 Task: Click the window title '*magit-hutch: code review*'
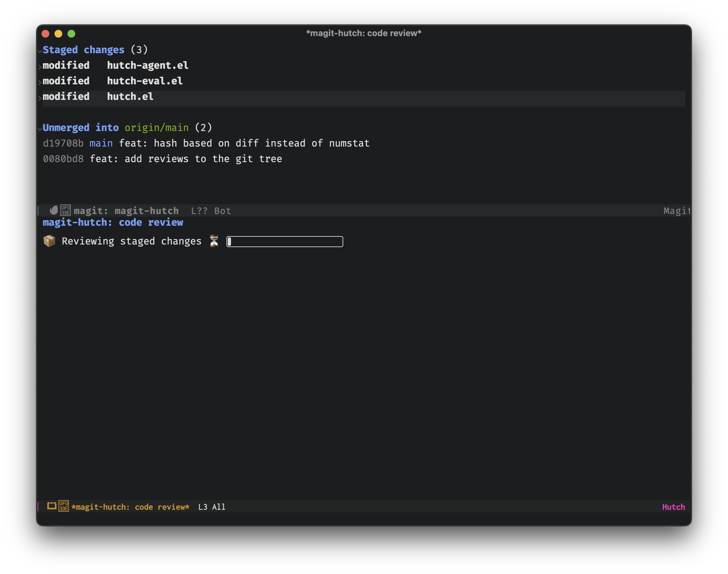click(364, 33)
